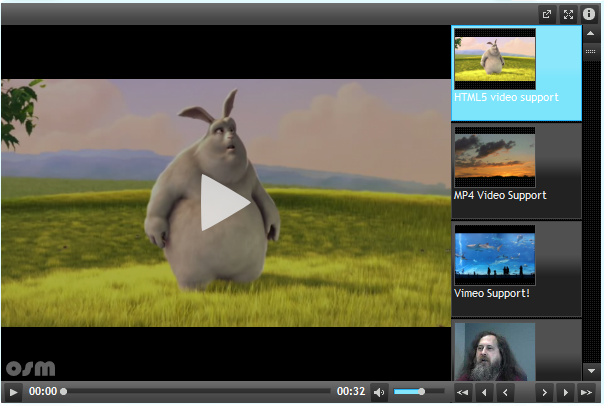Click the total duration 00:32 label
The width and height of the screenshot is (604, 406).
click(351, 392)
